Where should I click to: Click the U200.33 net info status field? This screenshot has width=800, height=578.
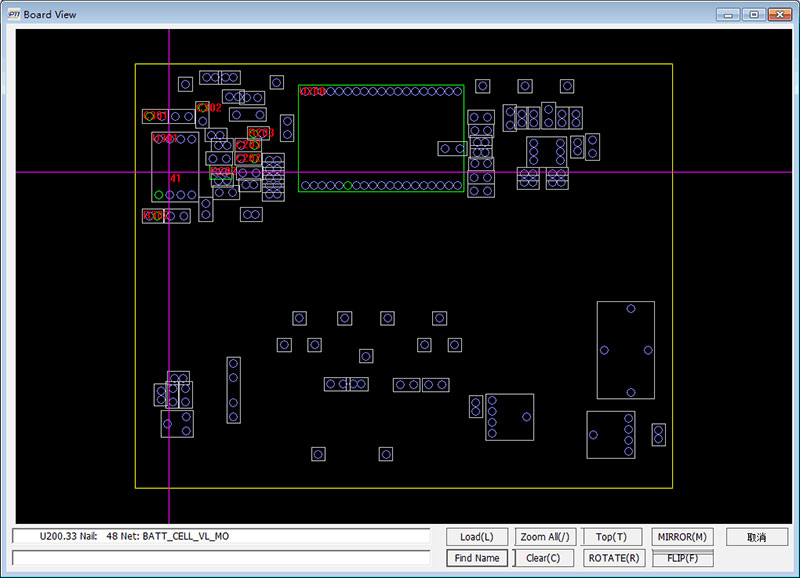pyautogui.click(x=224, y=537)
